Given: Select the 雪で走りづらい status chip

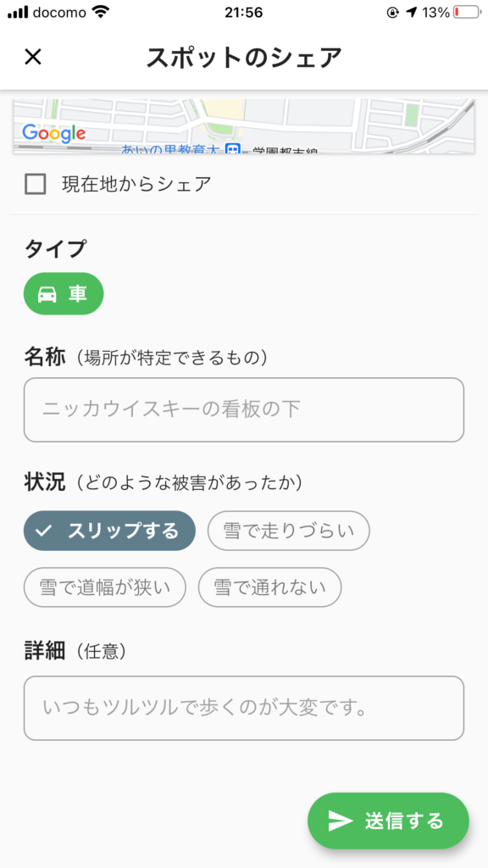Looking at the screenshot, I should pyautogui.click(x=288, y=531).
